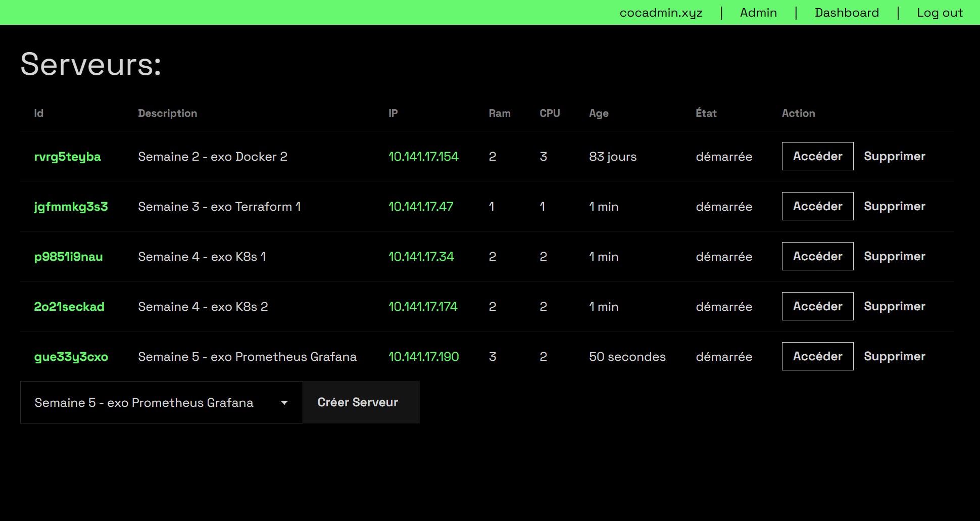Open the Admin menu item

(x=758, y=13)
